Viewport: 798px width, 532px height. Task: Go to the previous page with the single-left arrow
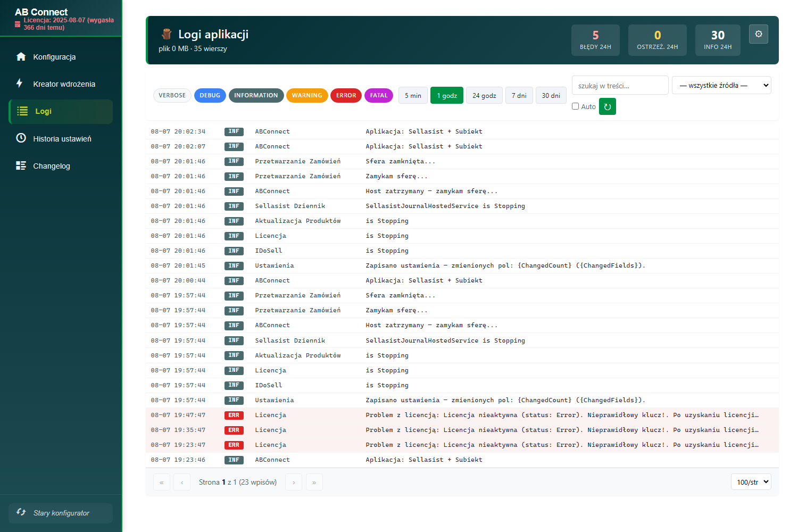(x=182, y=483)
